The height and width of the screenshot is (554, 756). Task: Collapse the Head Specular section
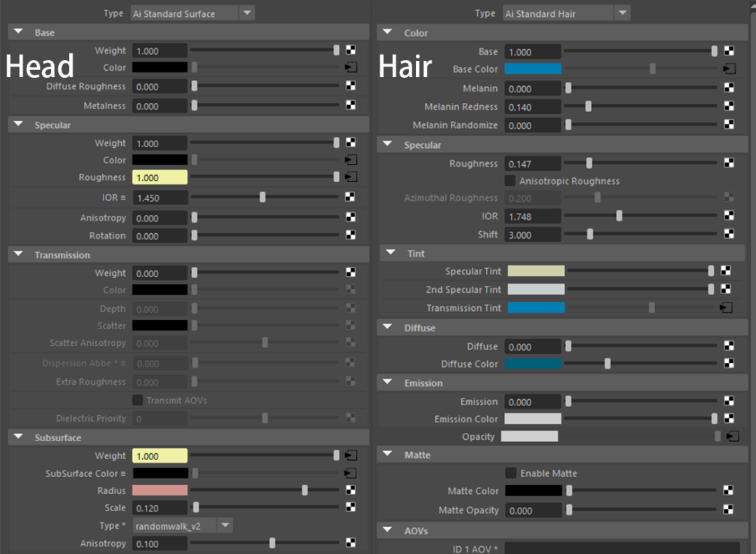18,125
